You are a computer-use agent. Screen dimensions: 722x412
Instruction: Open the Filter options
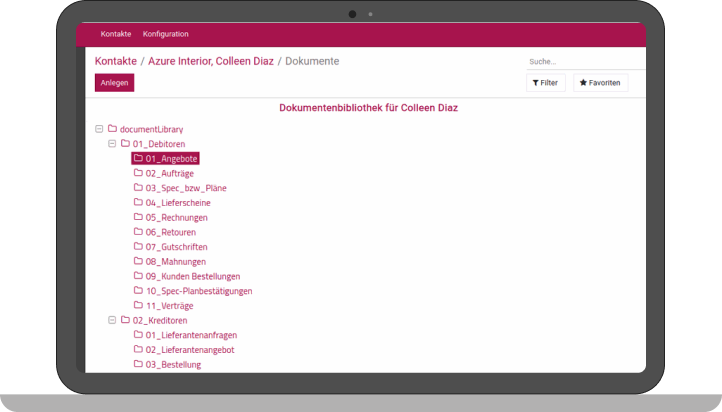coord(546,83)
